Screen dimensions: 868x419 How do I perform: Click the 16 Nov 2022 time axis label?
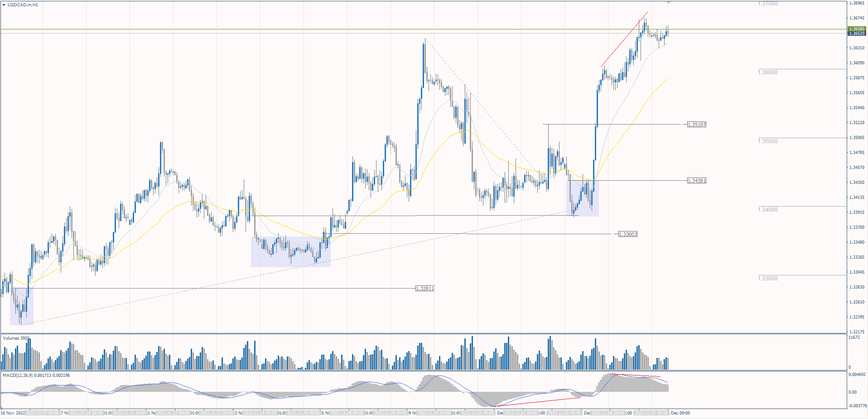coord(13,413)
